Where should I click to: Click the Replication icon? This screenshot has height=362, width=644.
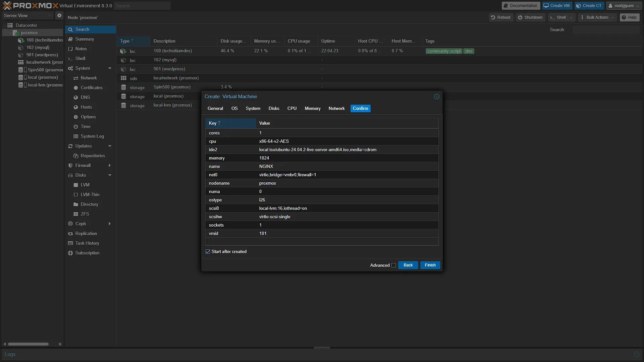(x=70, y=234)
